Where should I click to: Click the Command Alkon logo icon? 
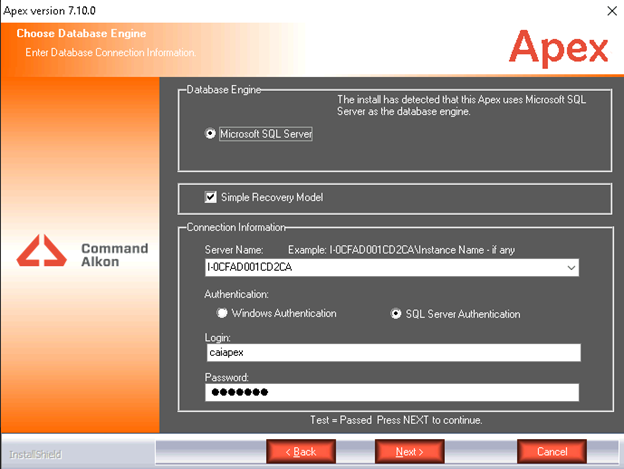click(41, 251)
